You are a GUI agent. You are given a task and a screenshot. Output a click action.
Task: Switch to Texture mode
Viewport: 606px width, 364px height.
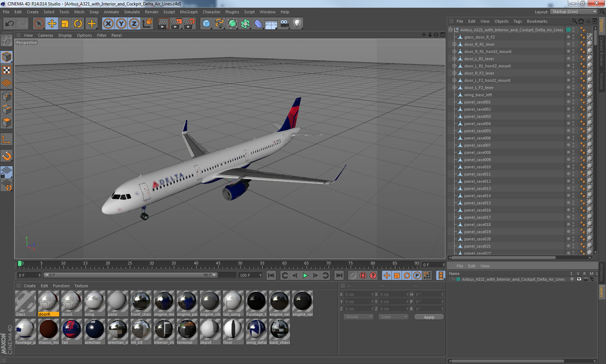click(6, 70)
